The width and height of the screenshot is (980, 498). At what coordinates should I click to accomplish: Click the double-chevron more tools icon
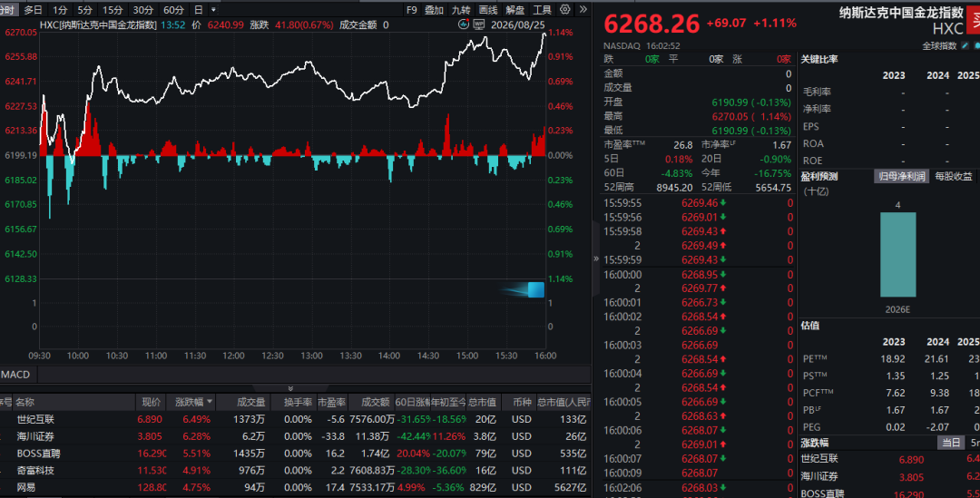(583, 9)
